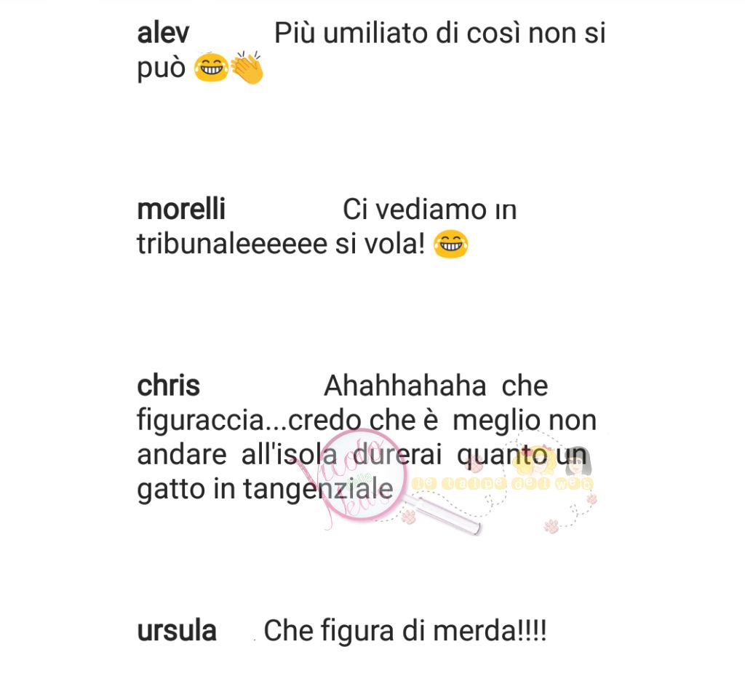Click the clapping hands emoji
The image size is (745, 700).
[247, 68]
